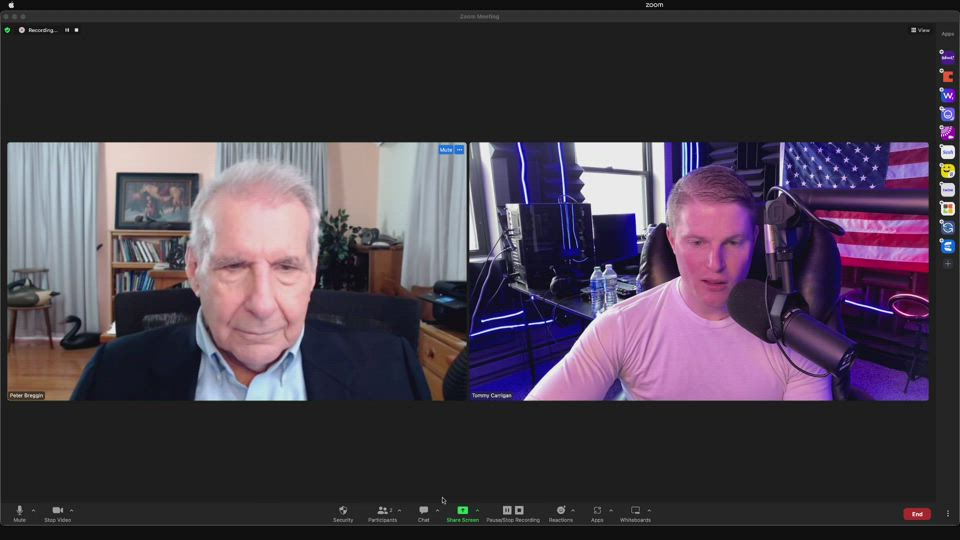The width and height of the screenshot is (960, 540).
Task: Mute your microphone in toolbar
Action: tap(19, 513)
